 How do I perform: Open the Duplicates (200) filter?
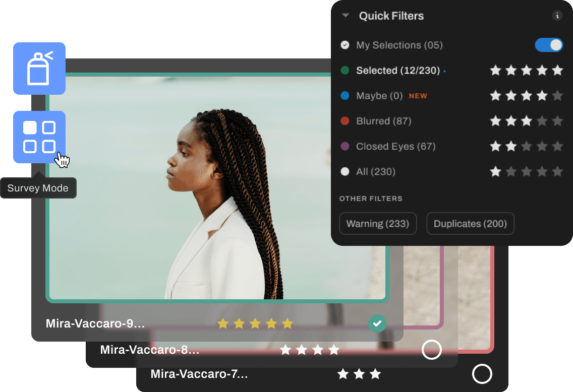[470, 223]
